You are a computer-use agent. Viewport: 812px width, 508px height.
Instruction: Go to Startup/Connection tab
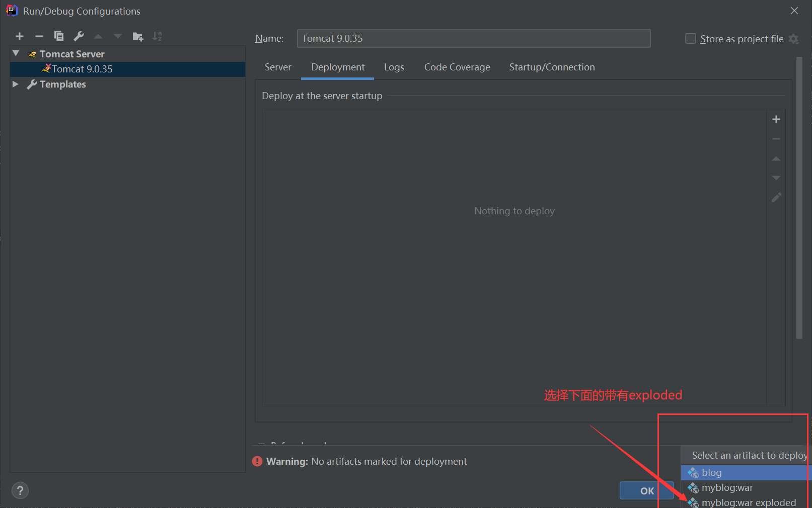[x=552, y=67]
